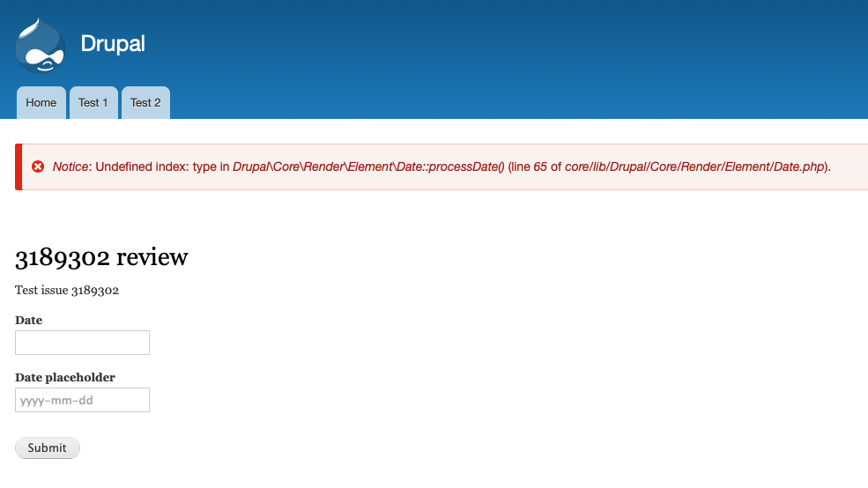Click the Undefined index: type text
This screenshot has width=868, height=488.
[x=156, y=166]
